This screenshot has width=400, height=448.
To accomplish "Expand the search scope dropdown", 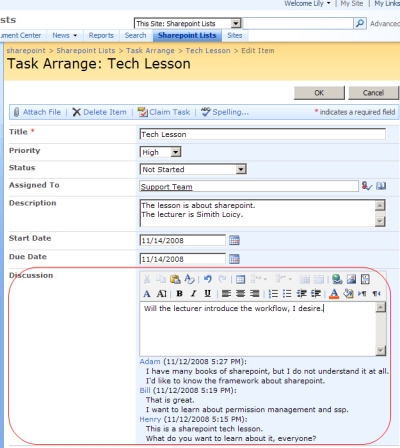I will click(x=236, y=23).
